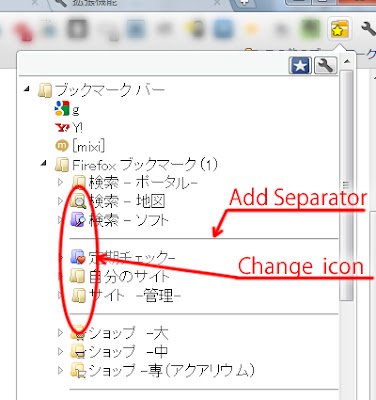Click cart folder icon of ショップ -専(アクアリウム)

click(x=78, y=370)
